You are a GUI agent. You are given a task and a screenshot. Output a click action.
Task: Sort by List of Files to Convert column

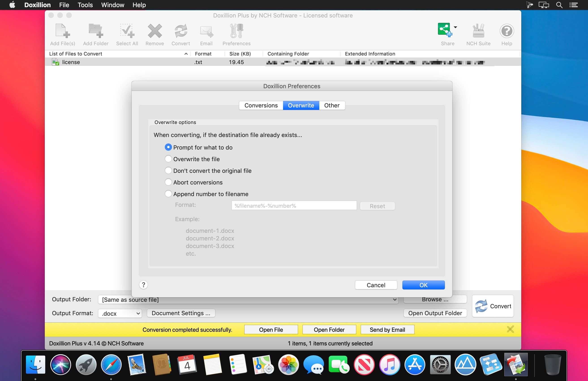pyautogui.click(x=118, y=54)
